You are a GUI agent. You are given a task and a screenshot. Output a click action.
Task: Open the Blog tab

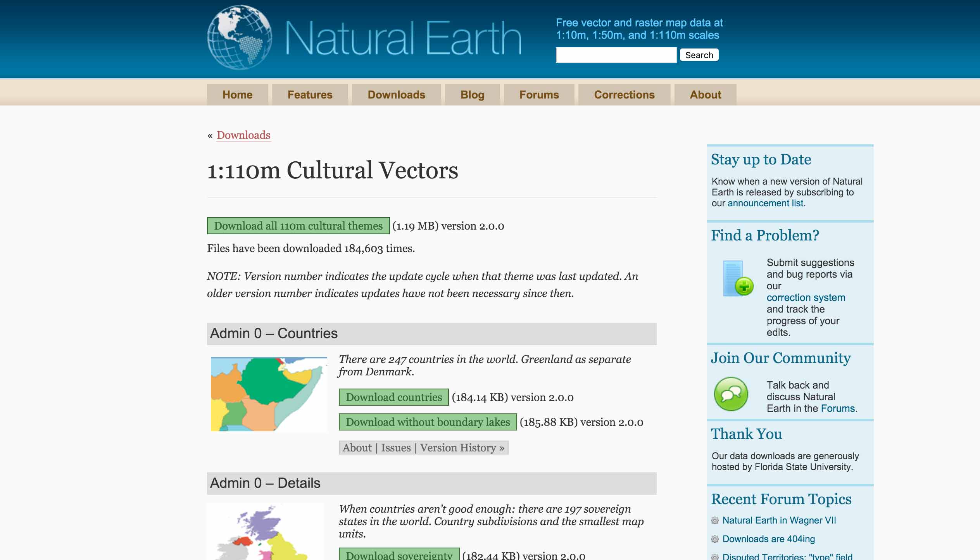coord(472,95)
